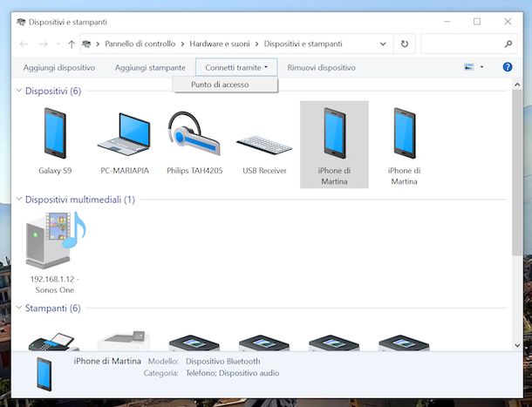Screen dimensions: 532x407
Task: Expand chevron after Pannello di controllo
Action: pyautogui.click(x=182, y=44)
